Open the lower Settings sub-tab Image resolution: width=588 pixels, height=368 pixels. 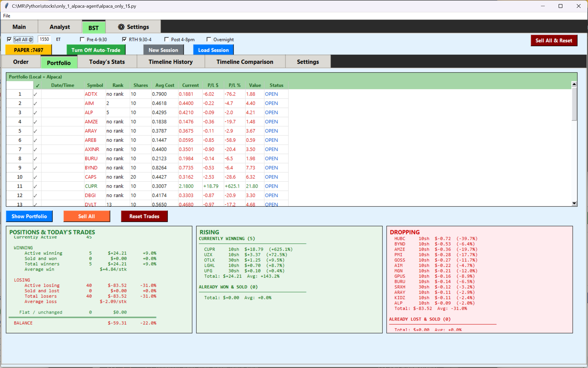click(x=308, y=62)
